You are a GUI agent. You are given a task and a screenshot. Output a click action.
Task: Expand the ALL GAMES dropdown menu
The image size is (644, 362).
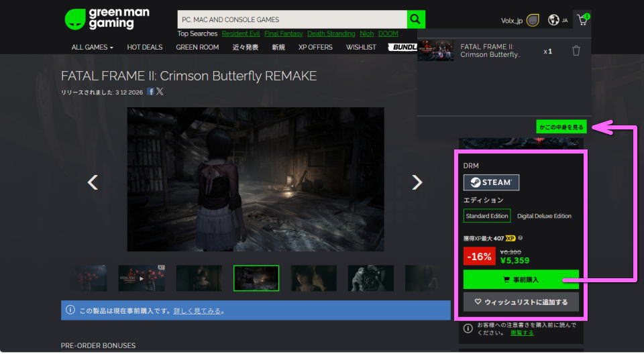coord(93,48)
